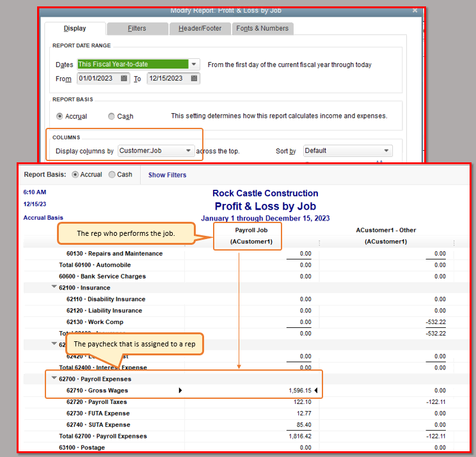
Task: Collapse the 62700 Payroll Expenses group
Action: tap(54, 378)
